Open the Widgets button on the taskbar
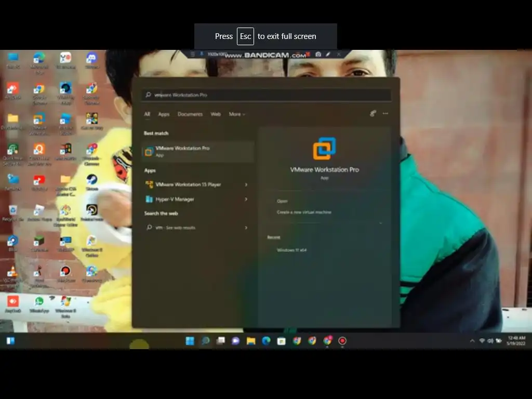This screenshot has height=399, width=532. [x=10, y=341]
